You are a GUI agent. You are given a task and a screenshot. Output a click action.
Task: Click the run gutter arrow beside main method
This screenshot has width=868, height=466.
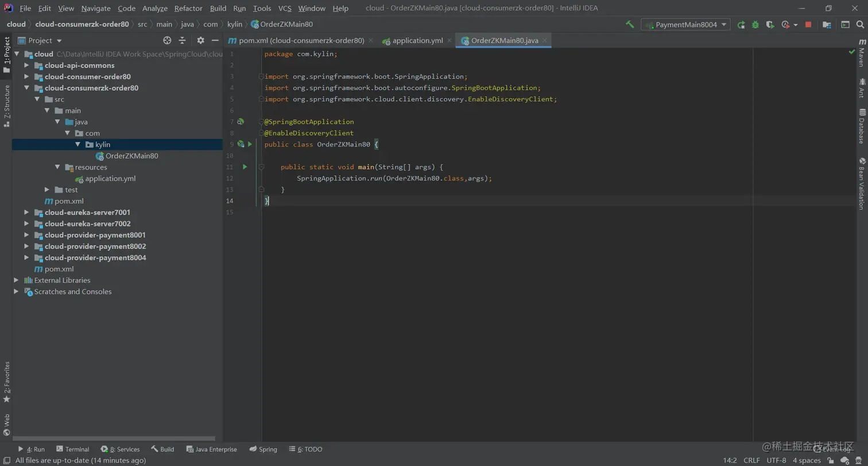(245, 167)
